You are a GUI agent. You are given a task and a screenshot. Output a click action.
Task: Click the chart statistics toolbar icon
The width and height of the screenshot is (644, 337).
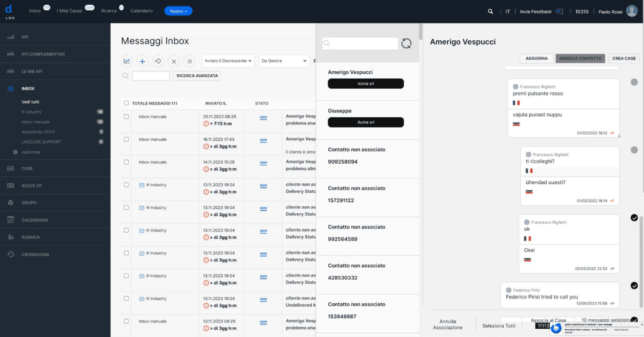tap(127, 61)
